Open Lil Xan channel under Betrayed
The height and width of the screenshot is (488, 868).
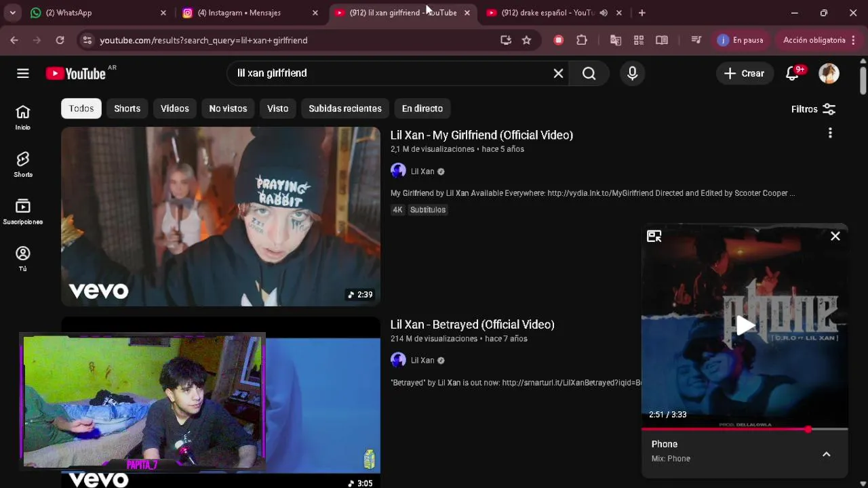[x=422, y=361]
